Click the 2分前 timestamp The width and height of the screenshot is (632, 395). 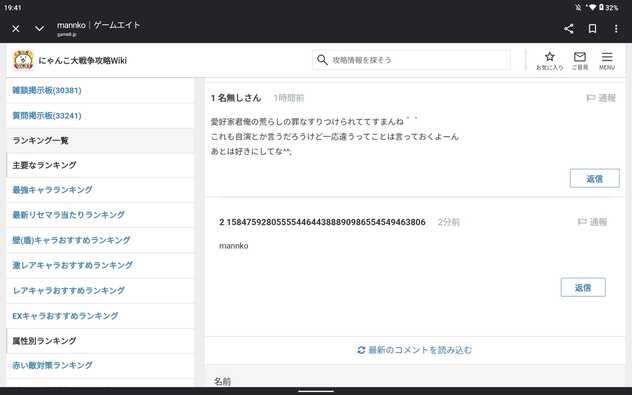point(449,222)
